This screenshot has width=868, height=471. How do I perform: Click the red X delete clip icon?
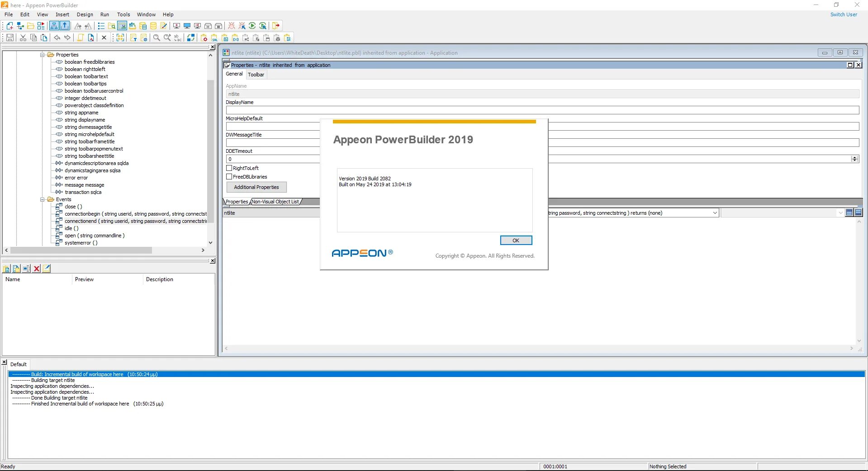(x=37, y=268)
